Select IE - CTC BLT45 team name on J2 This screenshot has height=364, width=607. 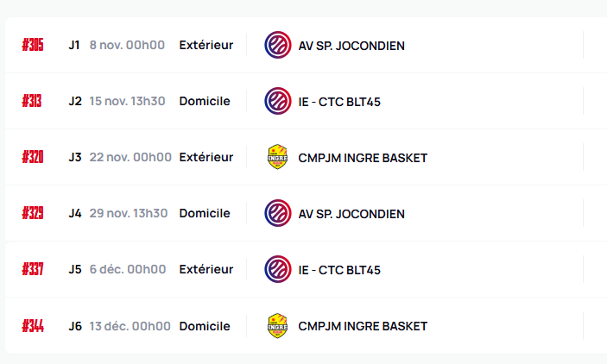[339, 101]
